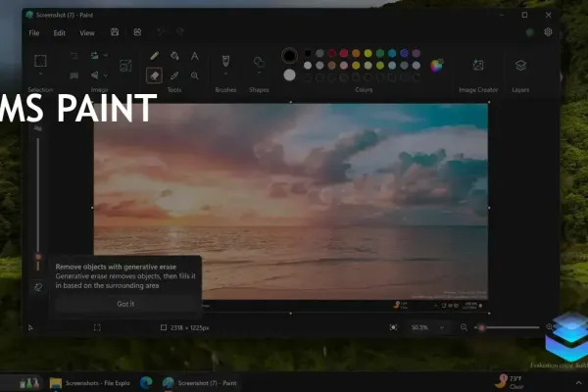Show hidden icons chevron in system tray
The width and height of the screenshot is (588, 392).
[578, 383]
